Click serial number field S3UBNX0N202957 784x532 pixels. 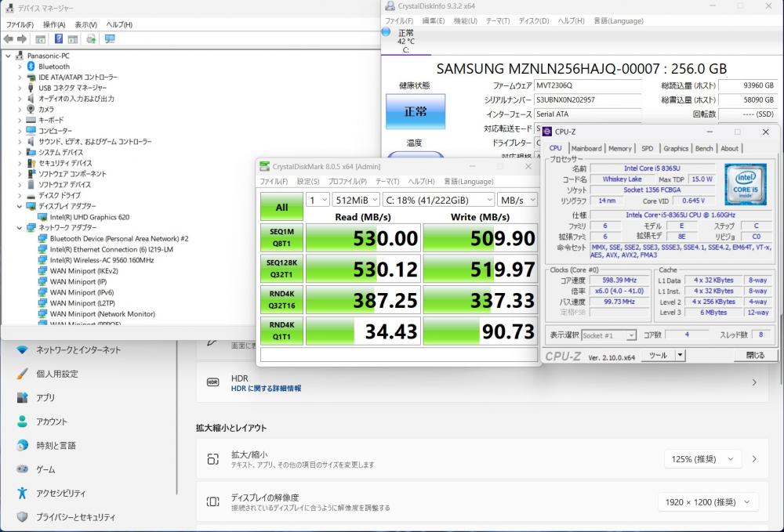pos(587,100)
